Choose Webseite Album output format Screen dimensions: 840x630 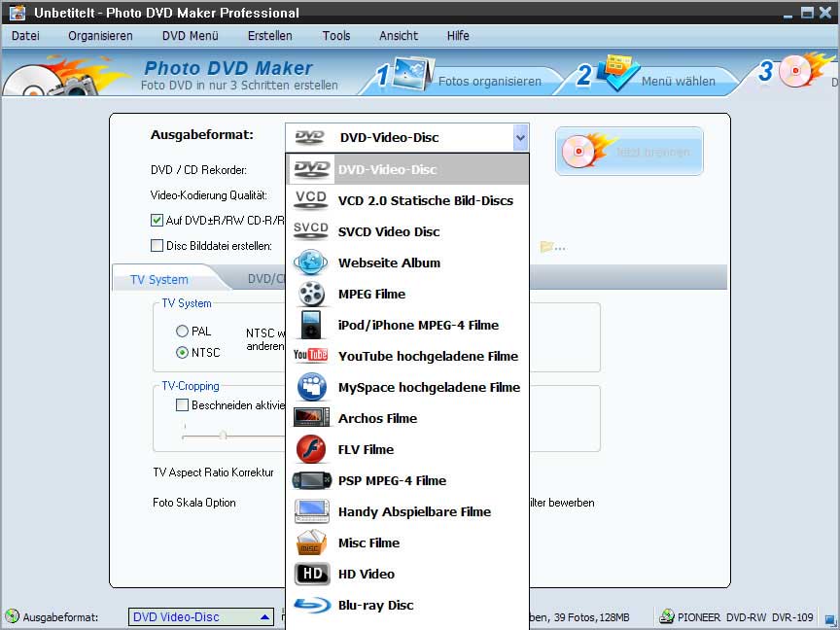407,262
